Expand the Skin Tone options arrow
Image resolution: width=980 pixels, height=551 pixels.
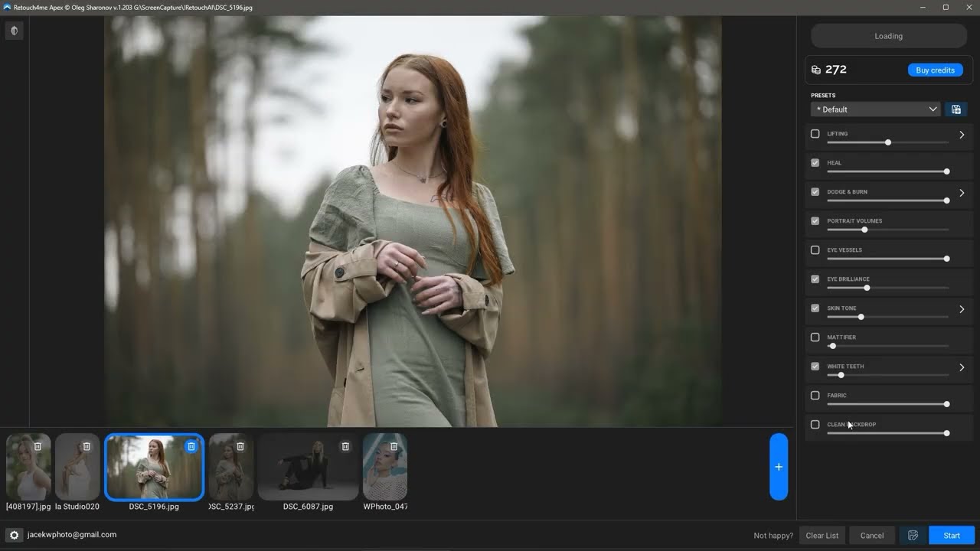(x=962, y=309)
